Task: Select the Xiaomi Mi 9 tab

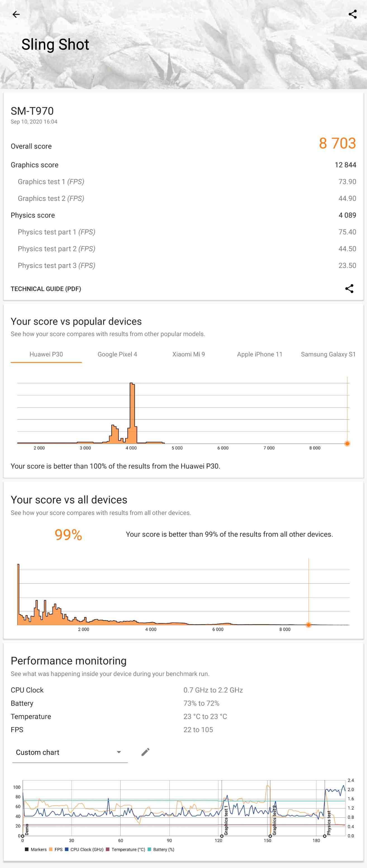Action: click(189, 354)
